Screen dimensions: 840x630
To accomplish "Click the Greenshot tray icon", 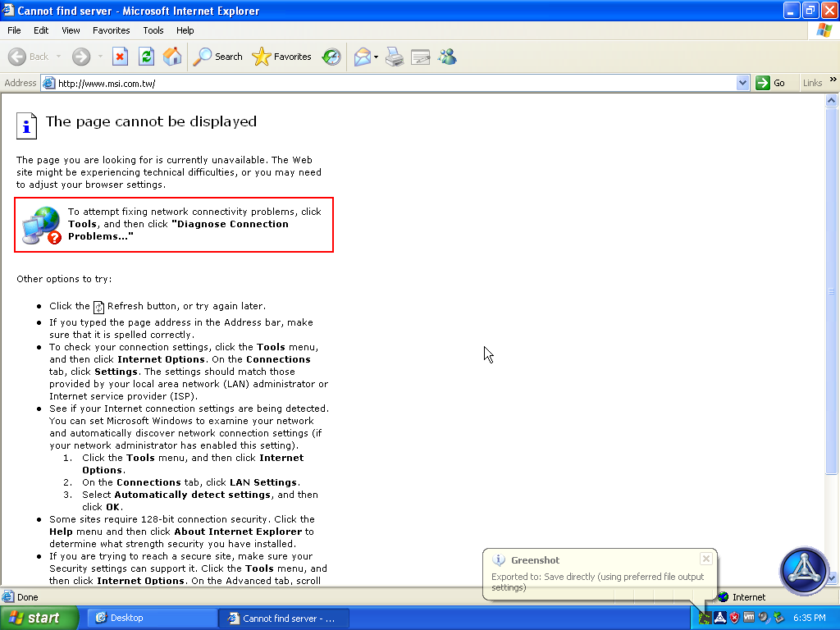I will 705,618.
